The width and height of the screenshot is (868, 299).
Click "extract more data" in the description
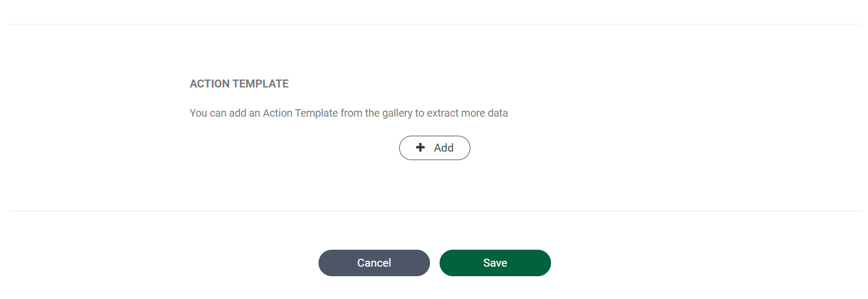[467, 113]
